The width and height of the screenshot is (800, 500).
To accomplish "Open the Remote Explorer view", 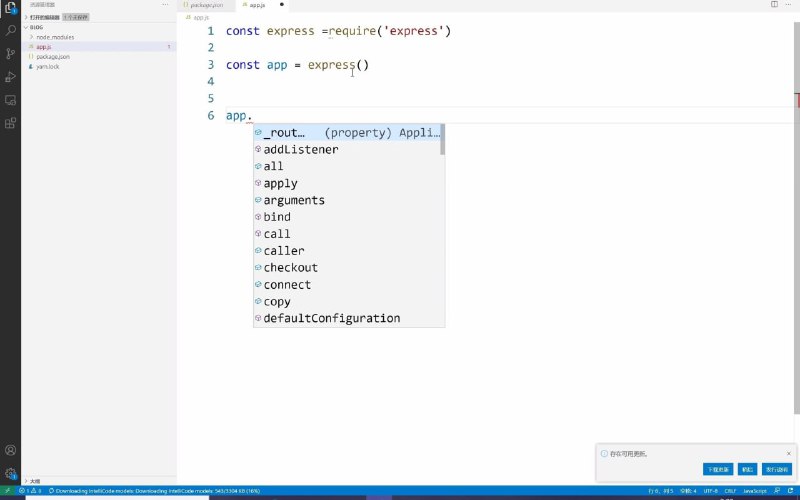I will click(x=10, y=100).
